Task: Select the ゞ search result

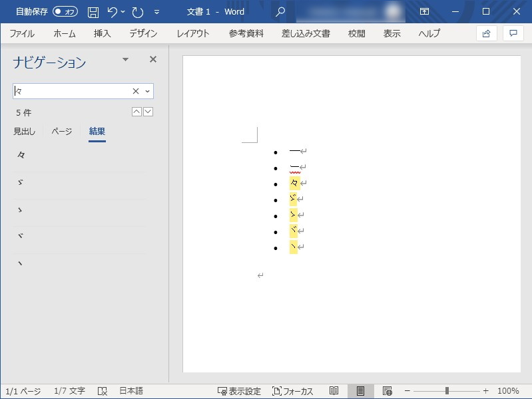Action: click(80, 182)
